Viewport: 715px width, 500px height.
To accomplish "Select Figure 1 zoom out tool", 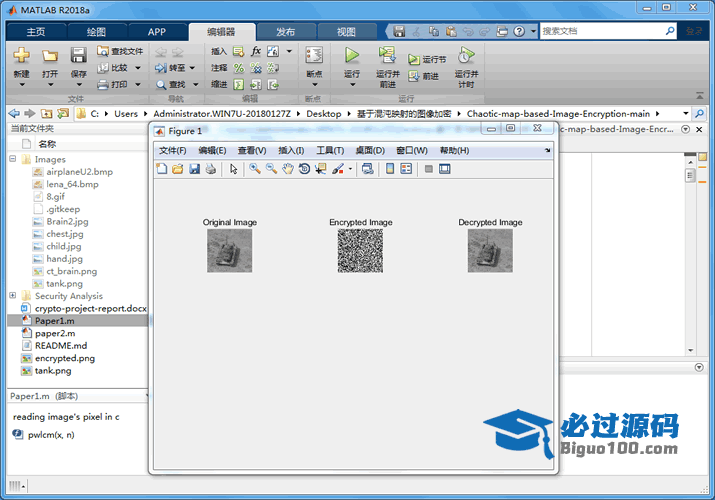I will tap(271, 169).
